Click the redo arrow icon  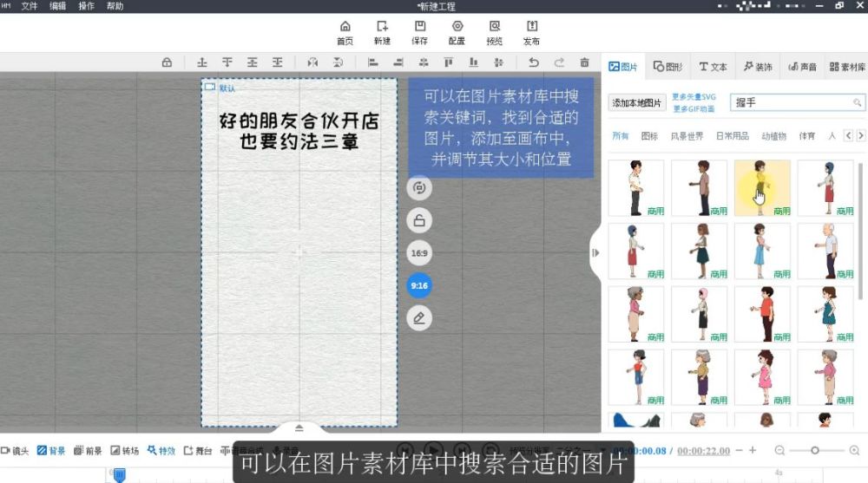559,62
